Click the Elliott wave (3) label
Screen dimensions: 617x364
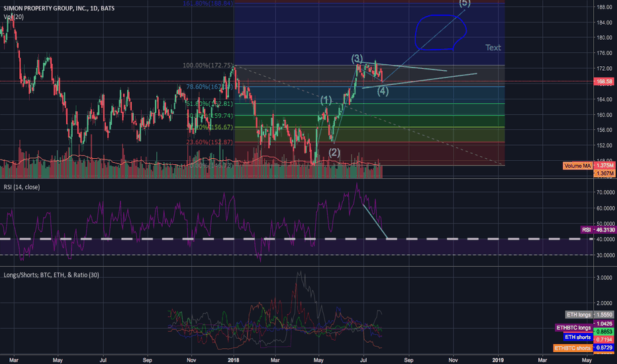pos(357,59)
